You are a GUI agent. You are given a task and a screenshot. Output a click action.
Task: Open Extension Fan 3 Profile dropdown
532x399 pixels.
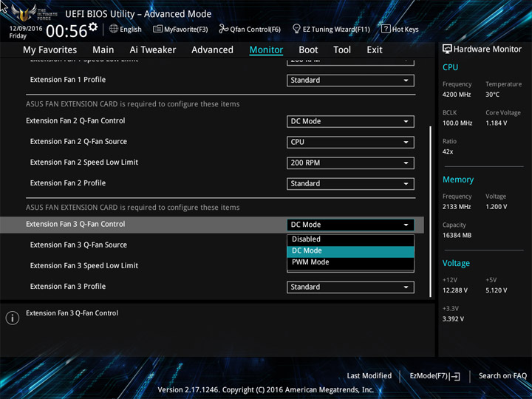click(x=350, y=287)
